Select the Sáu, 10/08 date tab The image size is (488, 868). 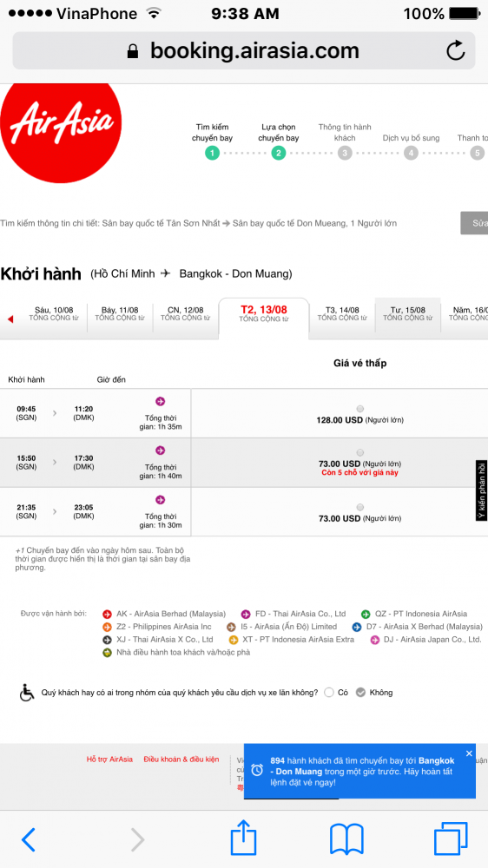coord(54,314)
